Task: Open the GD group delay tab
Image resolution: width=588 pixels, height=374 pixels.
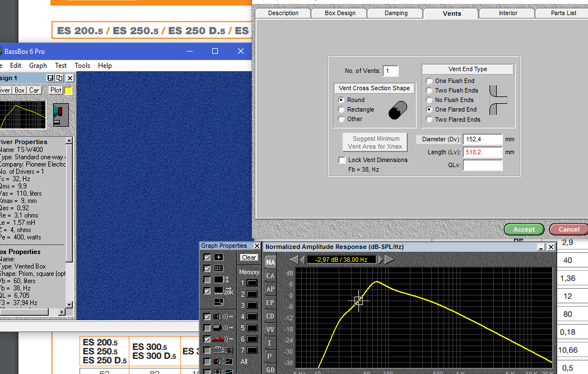Action: [270, 370]
